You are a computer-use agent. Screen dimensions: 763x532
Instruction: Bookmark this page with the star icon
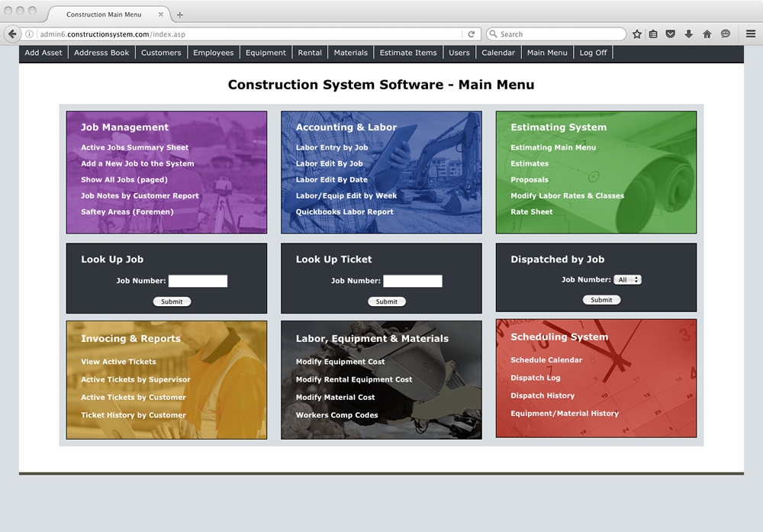(x=638, y=34)
